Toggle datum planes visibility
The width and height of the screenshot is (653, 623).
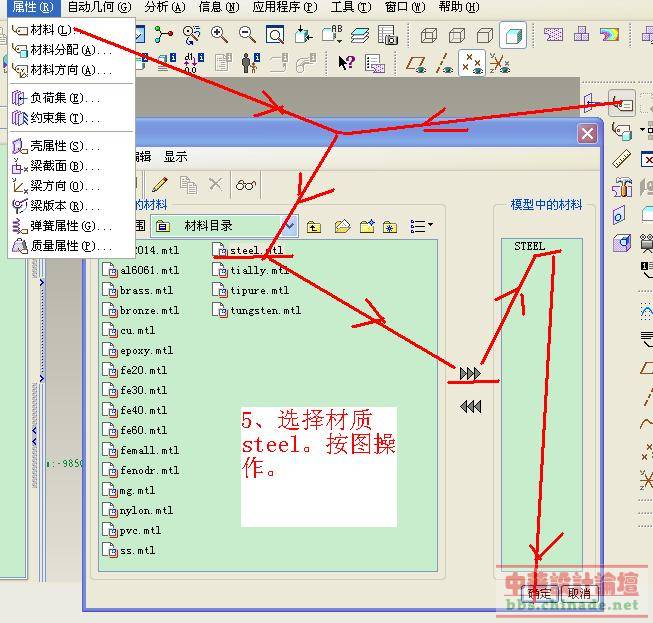[x=416, y=63]
